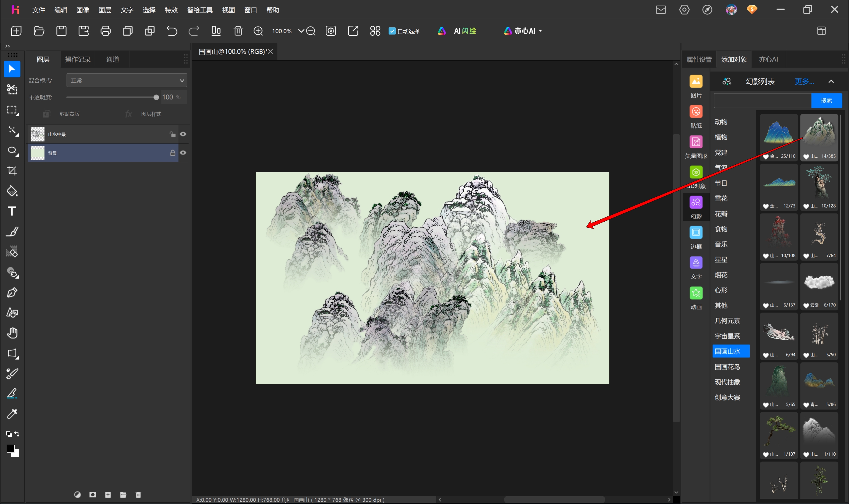Click the 剪贴蒙版 button
This screenshot has width=849, height=504.
(x=61, y=114)
